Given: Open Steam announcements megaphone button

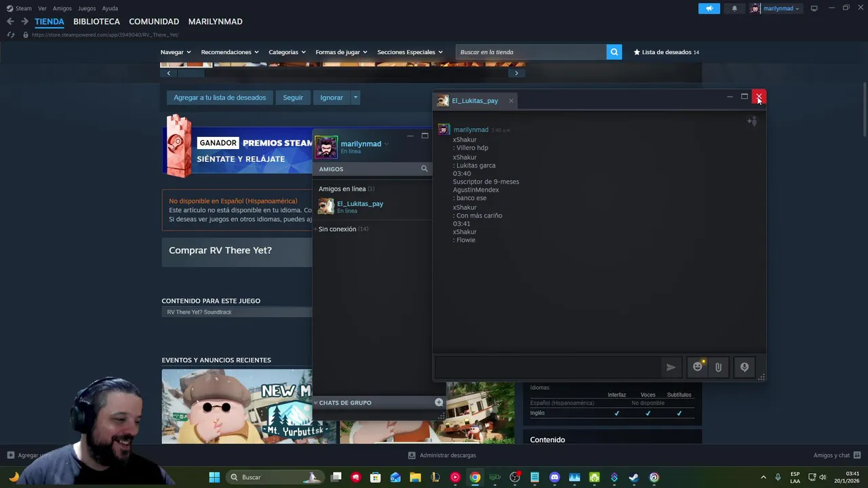Looking at the screenshot, I should [x=709, y=9].
